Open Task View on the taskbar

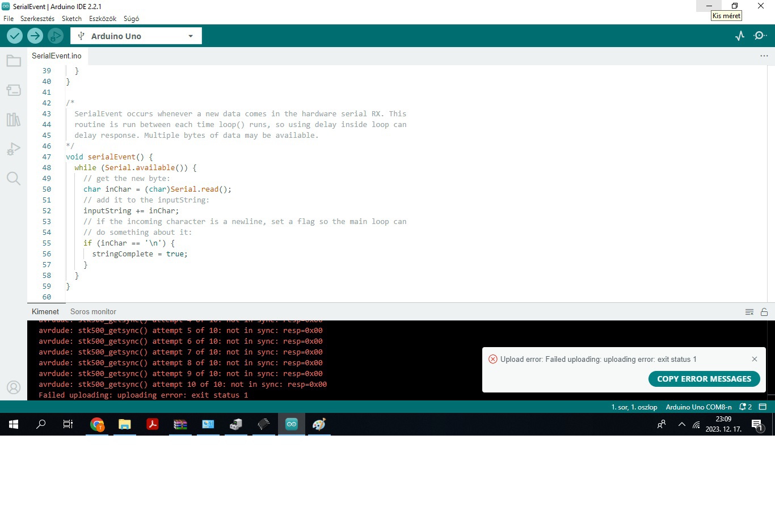tap(68, 424)
